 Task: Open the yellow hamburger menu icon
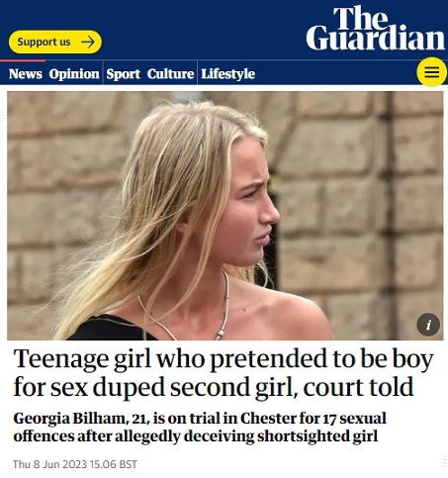click(x=431, y=71)
